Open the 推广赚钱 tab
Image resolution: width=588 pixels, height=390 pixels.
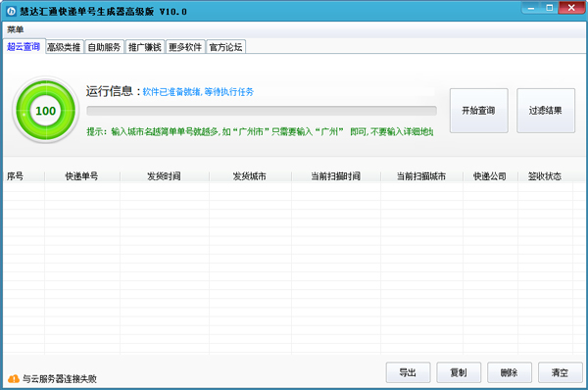coord(145,47)
